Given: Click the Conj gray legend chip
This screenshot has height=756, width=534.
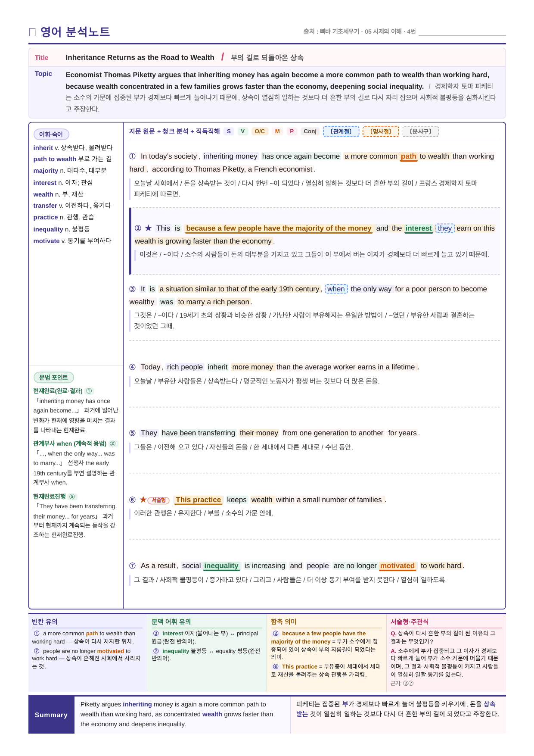Looking at the screenshot, I should click(310, 131).
